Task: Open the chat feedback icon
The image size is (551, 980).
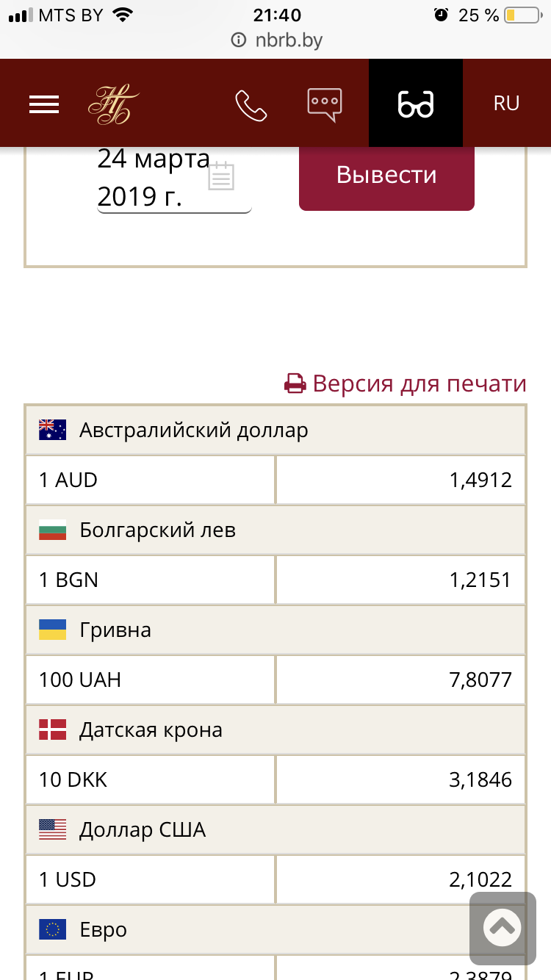Action: coord(324,104)
